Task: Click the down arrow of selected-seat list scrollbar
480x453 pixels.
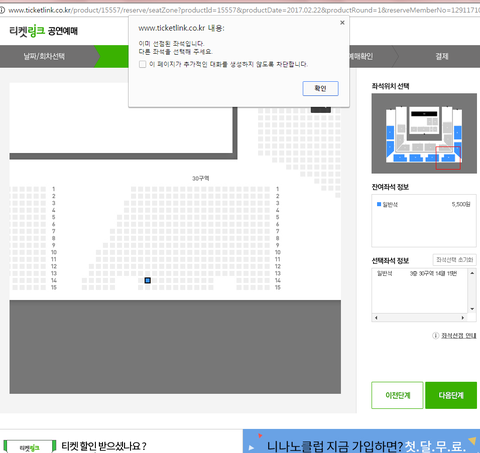Action: coord(472,309)
